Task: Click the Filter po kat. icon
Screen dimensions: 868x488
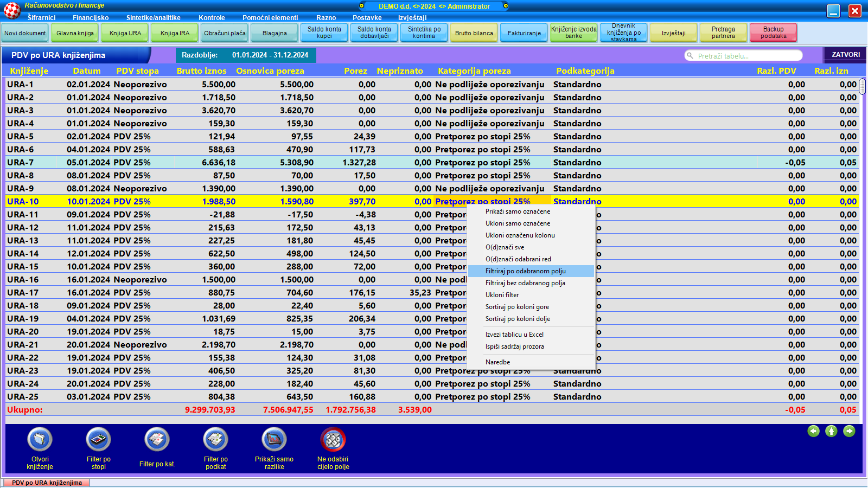Action: 157,440
